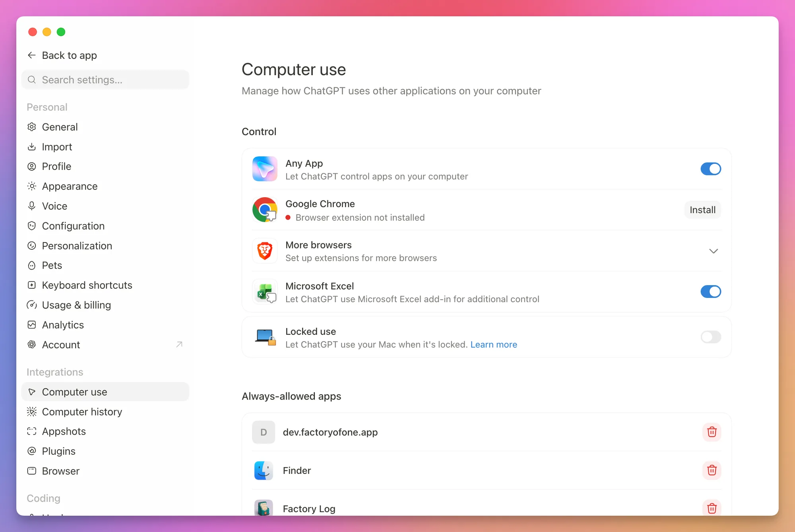
Task: Open the Plugins section
Action: [x=105, y=451]
